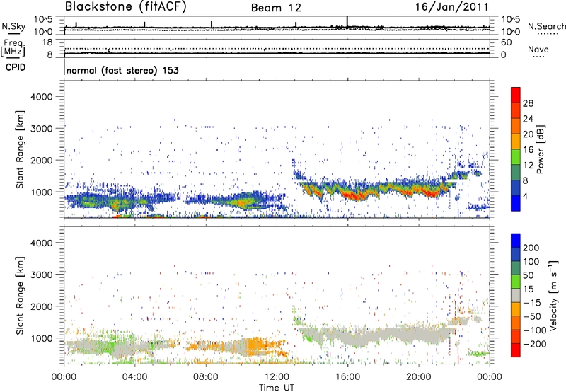The height and width of the screenshot is (392, 566).
Task: Click the '16:00' time axis label
Action: pyautogui.click(x=347, y=377)
